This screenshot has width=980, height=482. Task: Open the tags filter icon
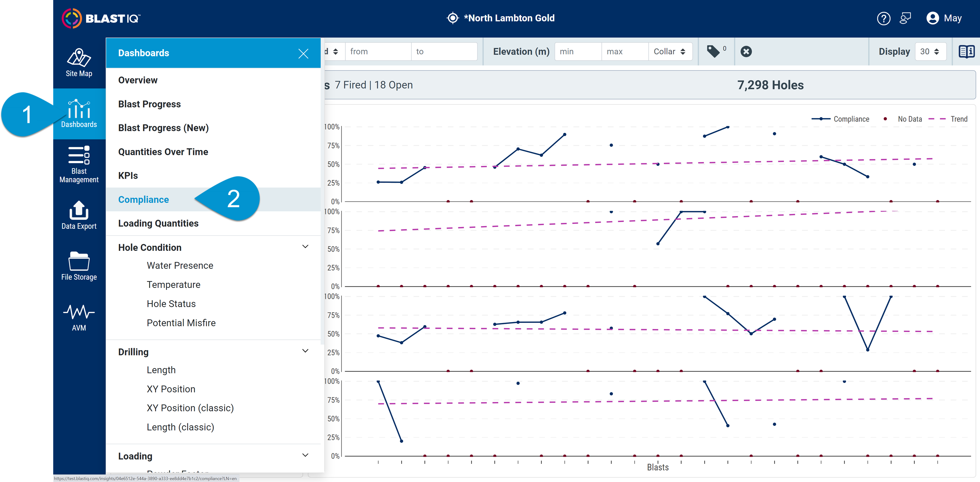(714, 51)
